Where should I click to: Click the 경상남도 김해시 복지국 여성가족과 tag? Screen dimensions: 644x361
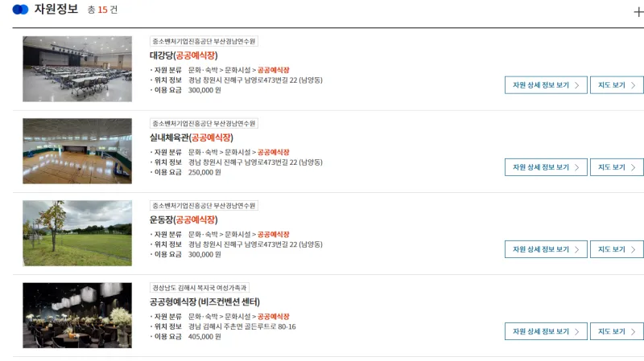pos(200,287)
